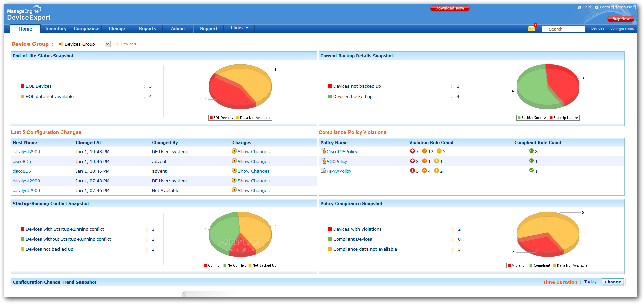The width and height of the screenshot is (644, 304).
Task: Click the "Compliant Devices" label
Action: (353, 239)
